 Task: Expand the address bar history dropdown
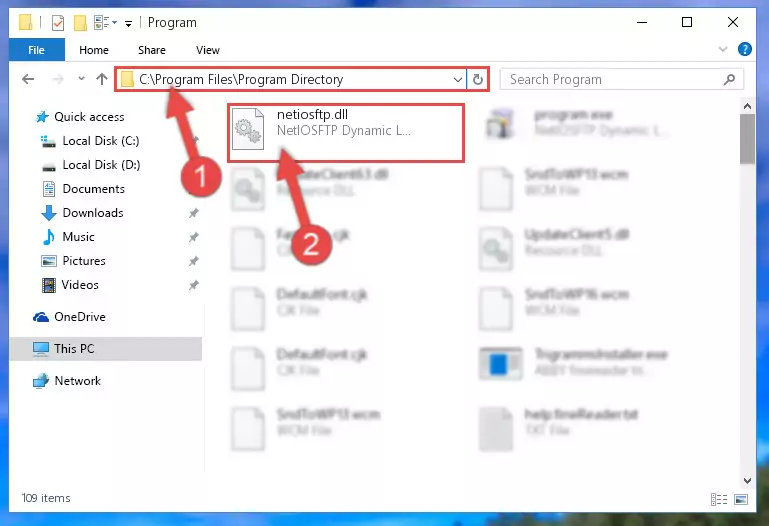click(458, 79)
